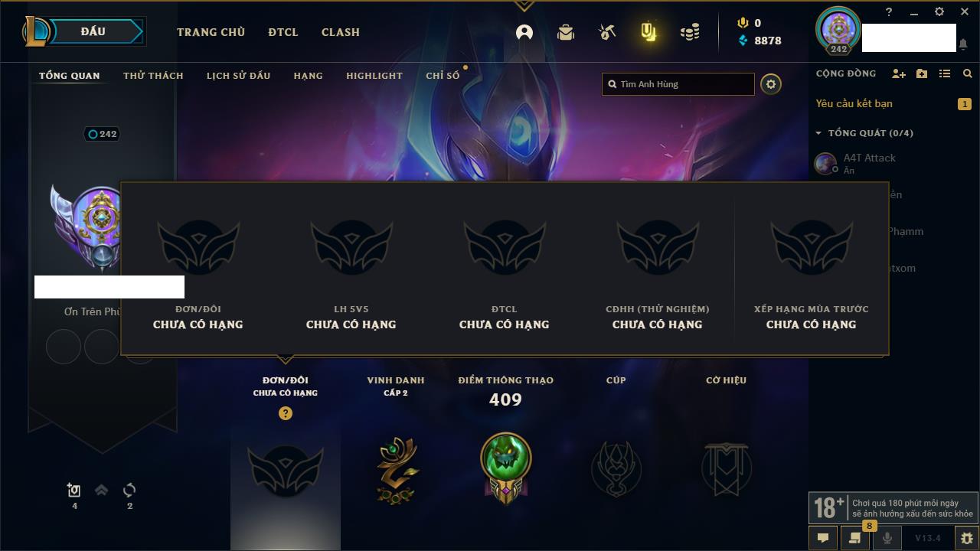Open the social list view options icon
Image resolution: width=980 pixels, height=551 pixels.
click(x=945, y=73)
